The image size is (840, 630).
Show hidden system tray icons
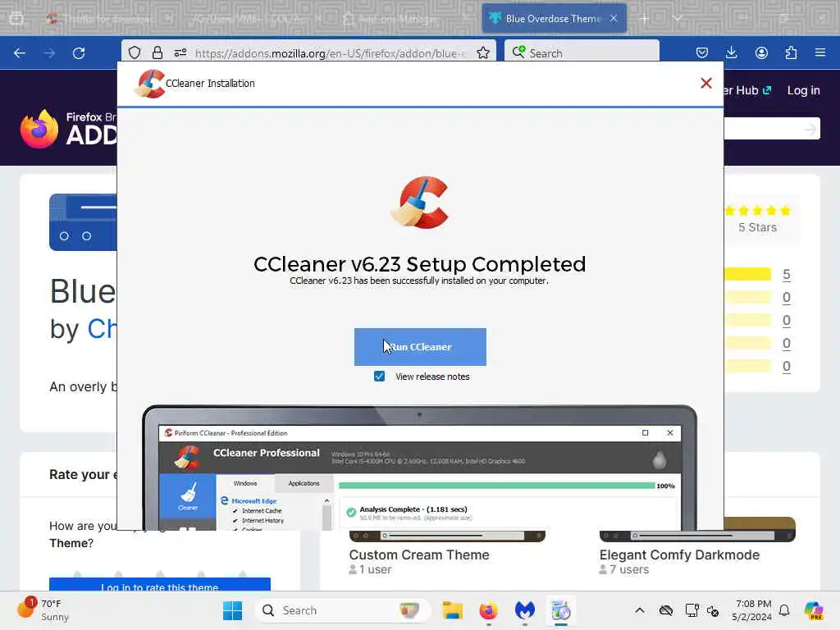point(640,610)
